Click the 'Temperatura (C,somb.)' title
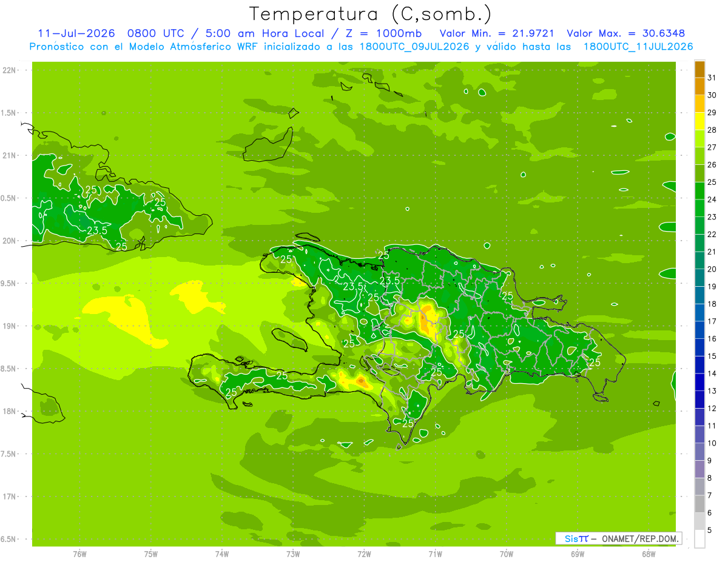728x562 pixels. [370, 14]
